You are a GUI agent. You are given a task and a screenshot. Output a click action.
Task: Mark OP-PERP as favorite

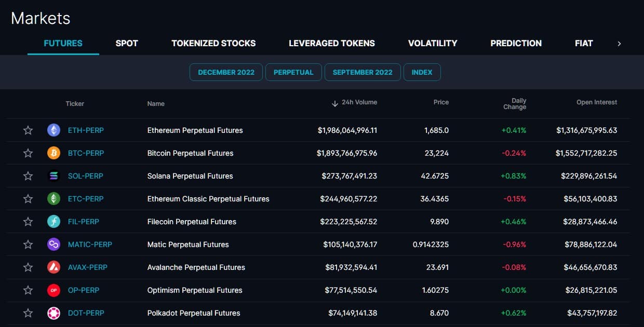[28, 290]
